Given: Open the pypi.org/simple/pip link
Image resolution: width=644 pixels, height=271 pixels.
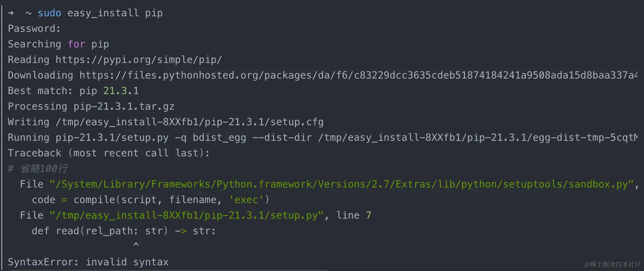Looking at the screenshot, I should [139, 60].
